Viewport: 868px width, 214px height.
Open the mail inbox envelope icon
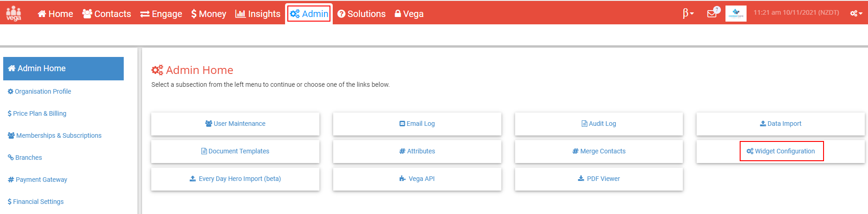tap(713, 13)
